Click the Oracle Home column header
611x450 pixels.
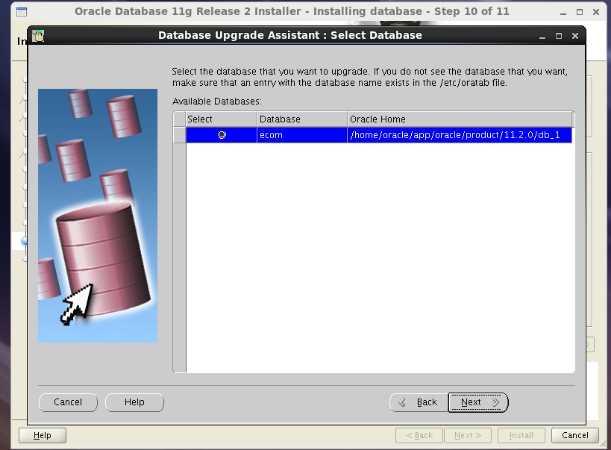pos(460,119)
